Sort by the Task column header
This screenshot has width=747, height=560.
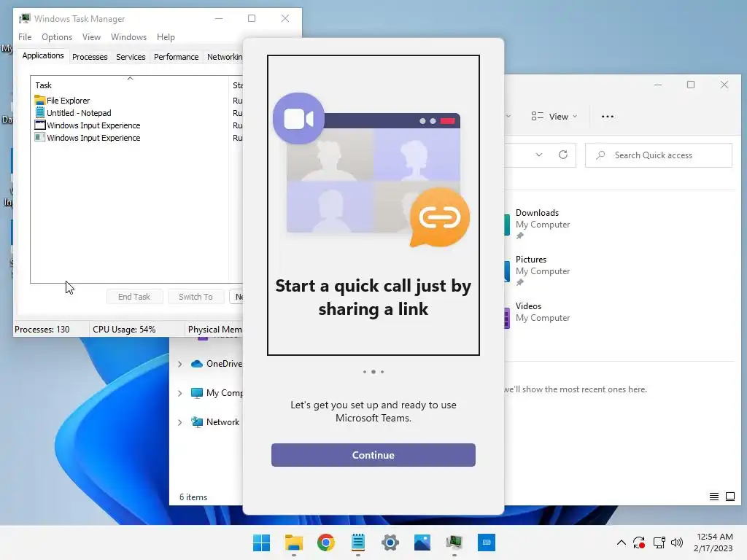click(x=130, y=85)
